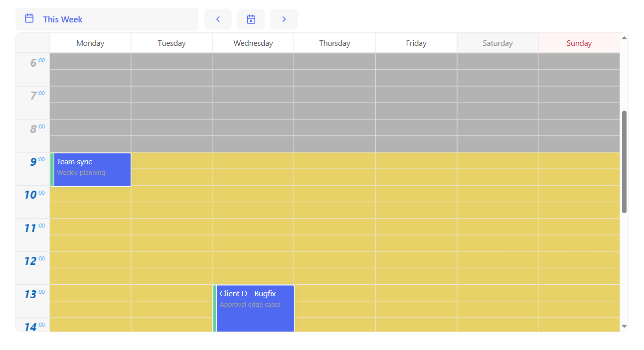Viewport: 644px width, 350px height.
Task: Jump to today using center calendar icon
Action: click(x=251, y=19)
